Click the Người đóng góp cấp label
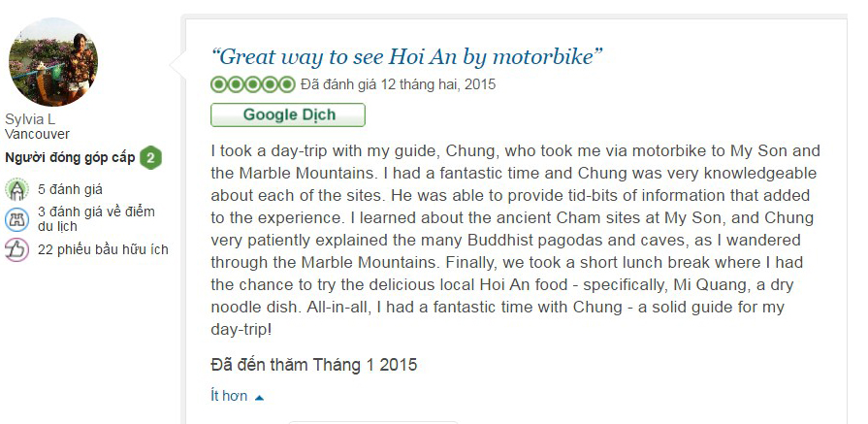 [x=70, y=158]
